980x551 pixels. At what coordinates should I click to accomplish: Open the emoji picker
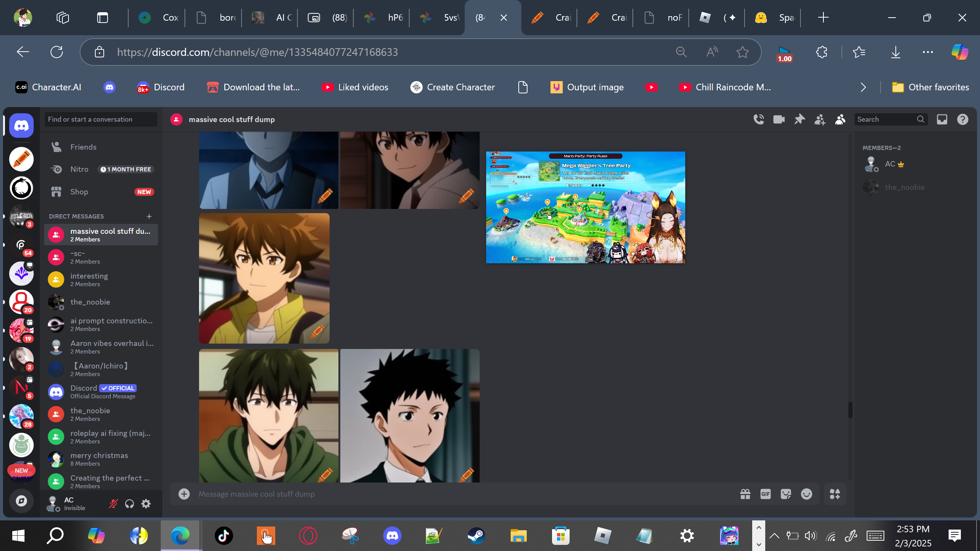807,494
